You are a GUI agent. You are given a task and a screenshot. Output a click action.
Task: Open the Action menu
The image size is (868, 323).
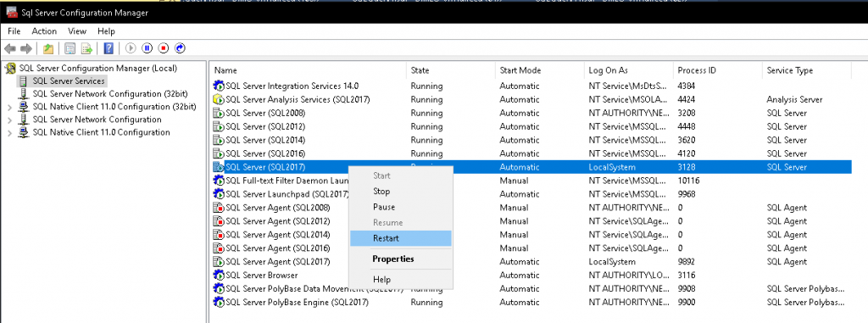44,31
